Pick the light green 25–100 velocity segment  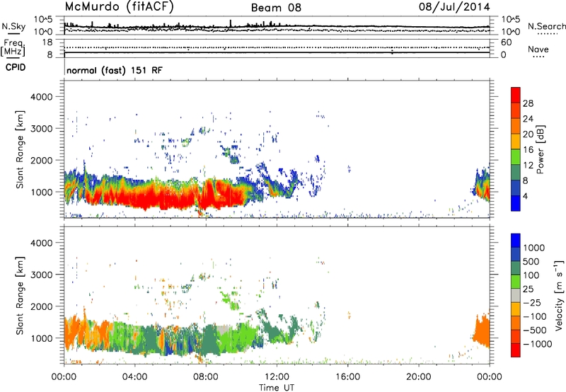tap(516, 282)
